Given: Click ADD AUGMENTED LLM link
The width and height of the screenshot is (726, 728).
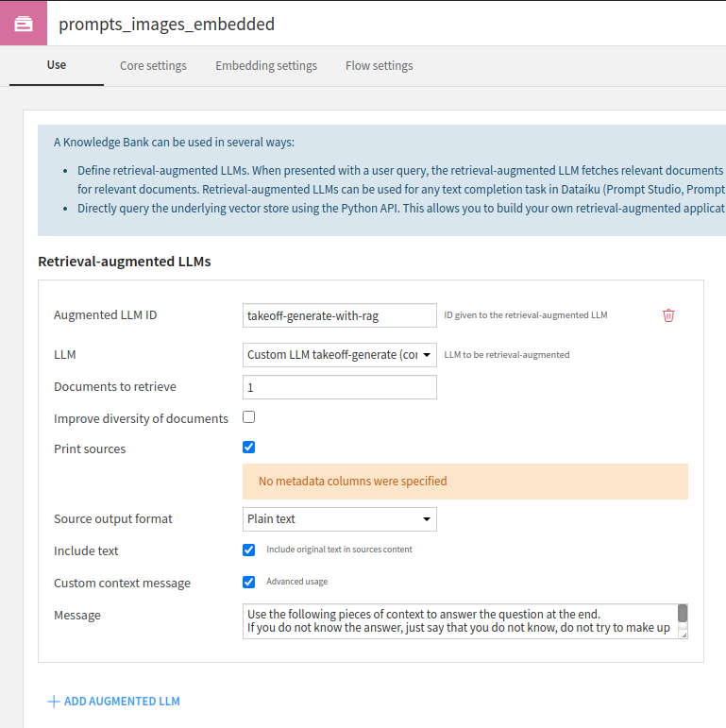Looking at the screenshot, I should point(122,702).
